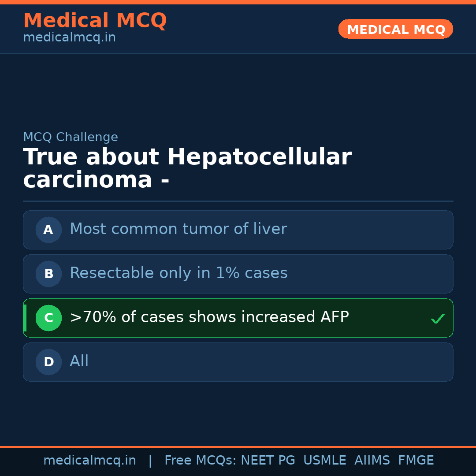Image resolution: width=476 pixels, height=476 pixels.
Task: Click the green accent bar beside option C
Action: (25, 318)
